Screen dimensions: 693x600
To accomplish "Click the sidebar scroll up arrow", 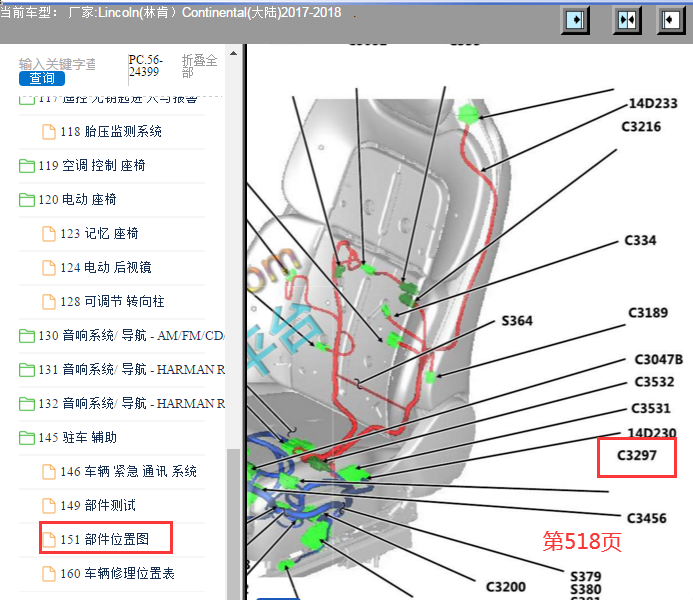I will (233, 53).
